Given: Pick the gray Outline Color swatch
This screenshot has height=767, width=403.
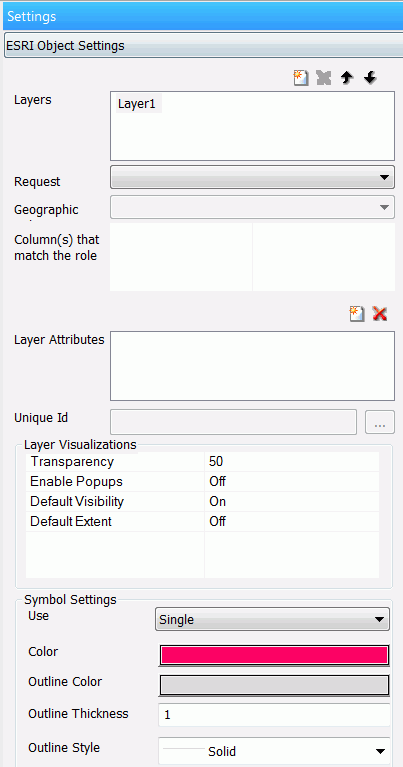Looking at the screenshot, I should tap(274, 685).
